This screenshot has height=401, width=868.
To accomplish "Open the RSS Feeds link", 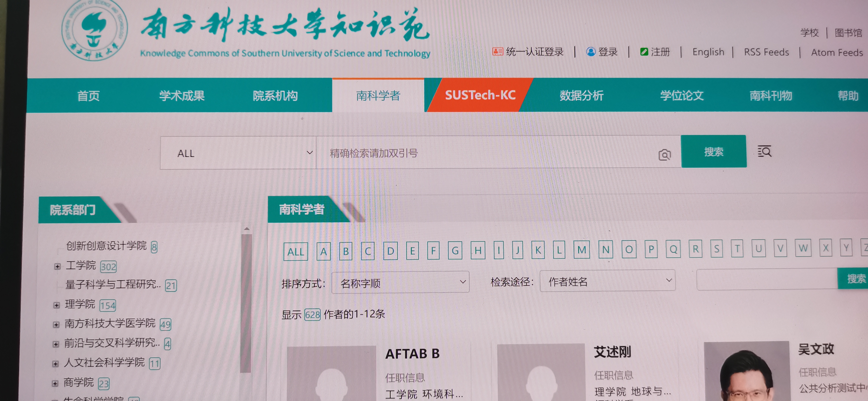I will tap(766, 52).
